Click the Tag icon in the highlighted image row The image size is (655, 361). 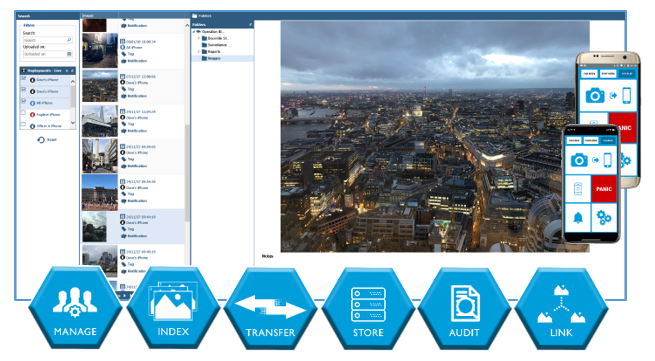(x=123, y=229)
